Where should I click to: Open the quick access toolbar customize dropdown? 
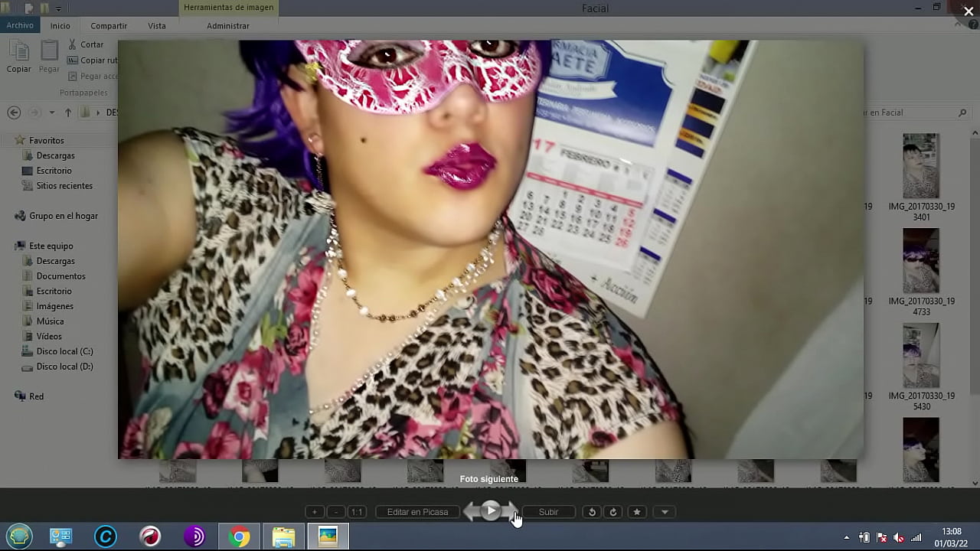[x=58, y=8]
